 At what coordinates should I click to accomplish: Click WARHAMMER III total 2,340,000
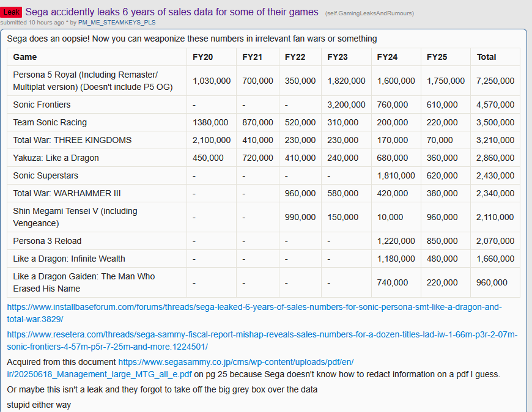[495, 193]
